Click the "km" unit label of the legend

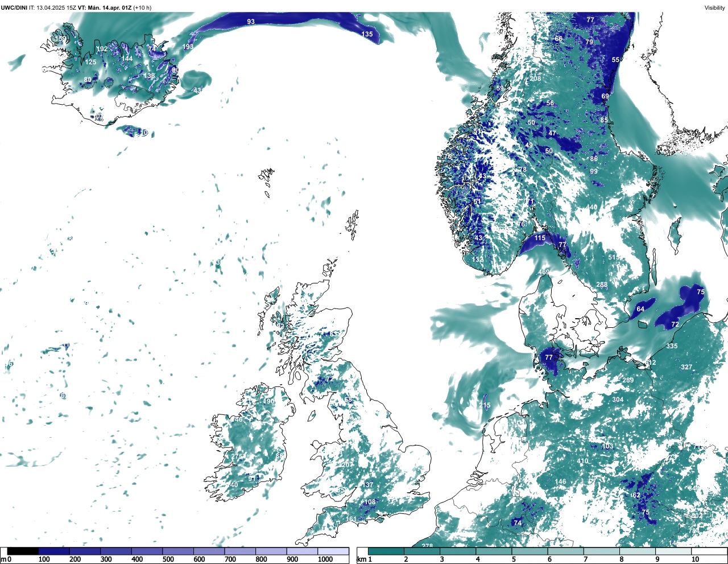click(x=361, y=559)
